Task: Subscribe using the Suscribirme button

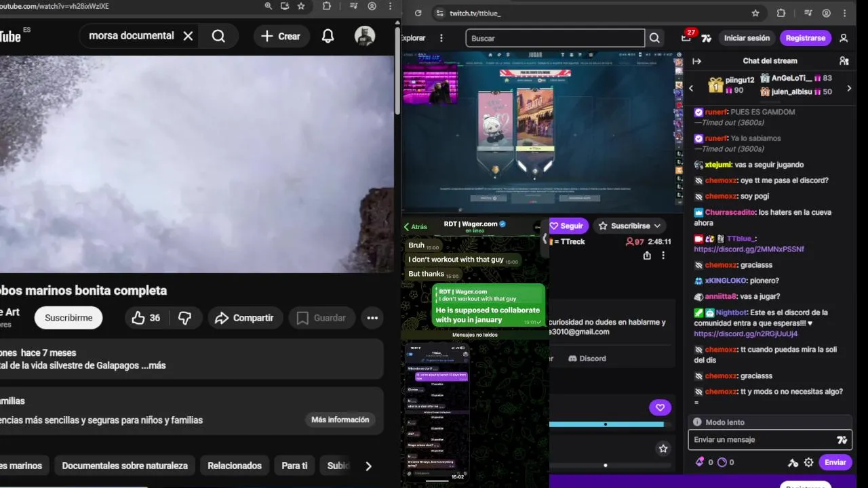Action: [68, 318]
